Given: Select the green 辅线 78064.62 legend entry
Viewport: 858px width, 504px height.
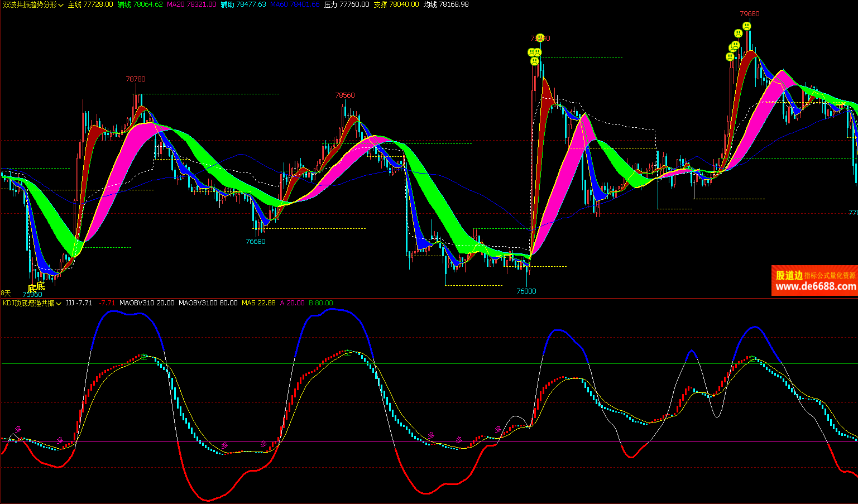Looking at the screenshot, I should (140, 4).
